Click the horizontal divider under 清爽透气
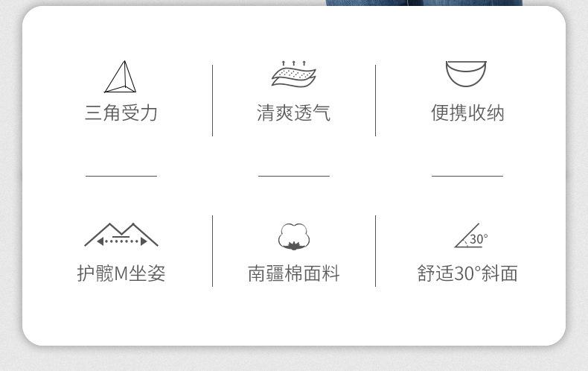This screenshot has width=588, height=371. tap(293, 176)
